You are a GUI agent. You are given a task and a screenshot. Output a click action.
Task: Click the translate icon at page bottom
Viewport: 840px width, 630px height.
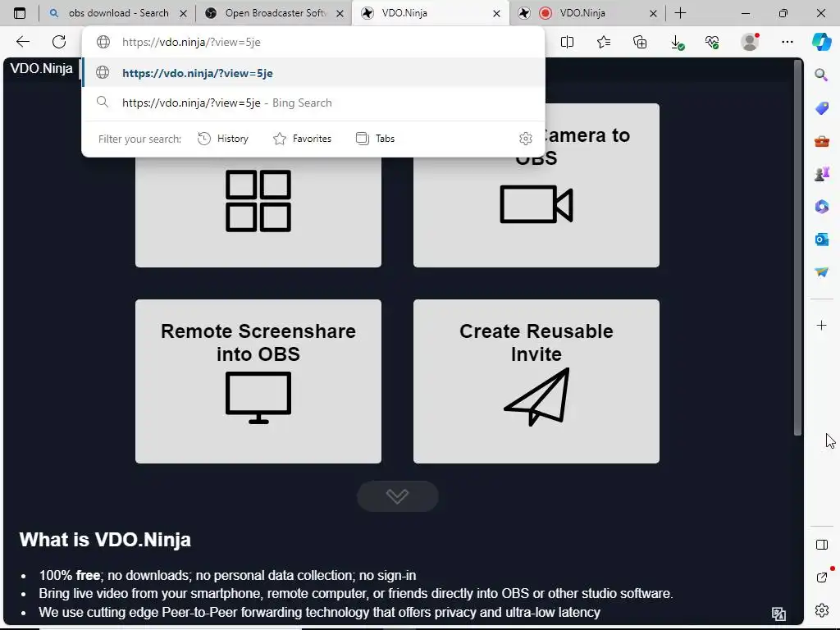[779, 614]
